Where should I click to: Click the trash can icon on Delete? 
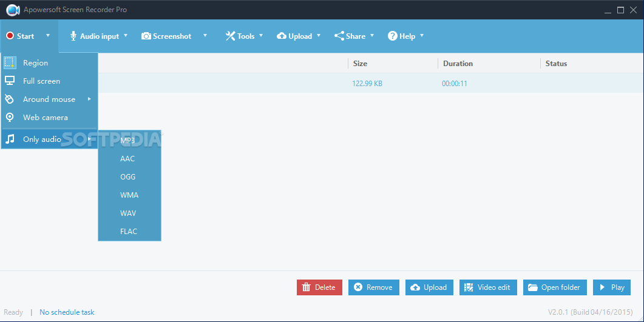(306, 287)
